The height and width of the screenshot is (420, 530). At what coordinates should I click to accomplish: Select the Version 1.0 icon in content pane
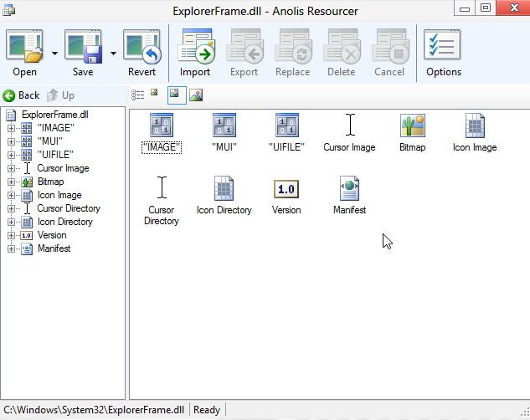coord(286,189)
